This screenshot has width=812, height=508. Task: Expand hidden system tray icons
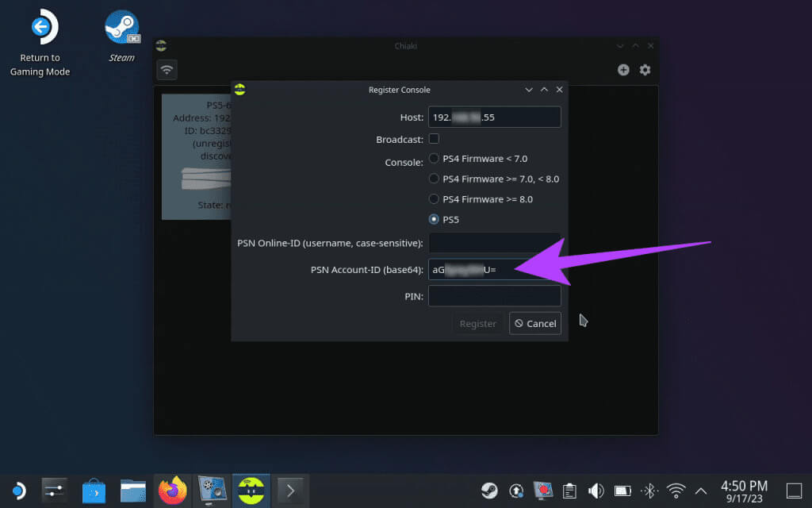click(701, 491)
